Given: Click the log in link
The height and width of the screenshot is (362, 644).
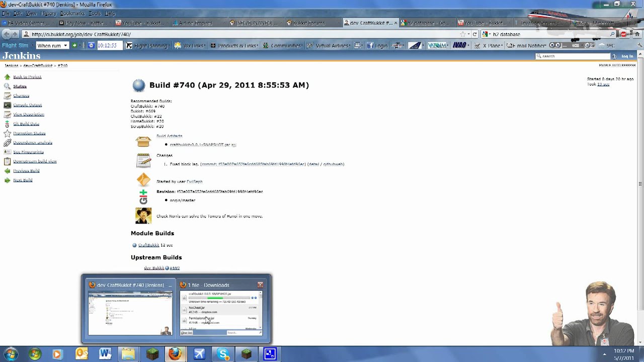Looking at the screenshot, I should pyautogui.click(x=627, y=56).
